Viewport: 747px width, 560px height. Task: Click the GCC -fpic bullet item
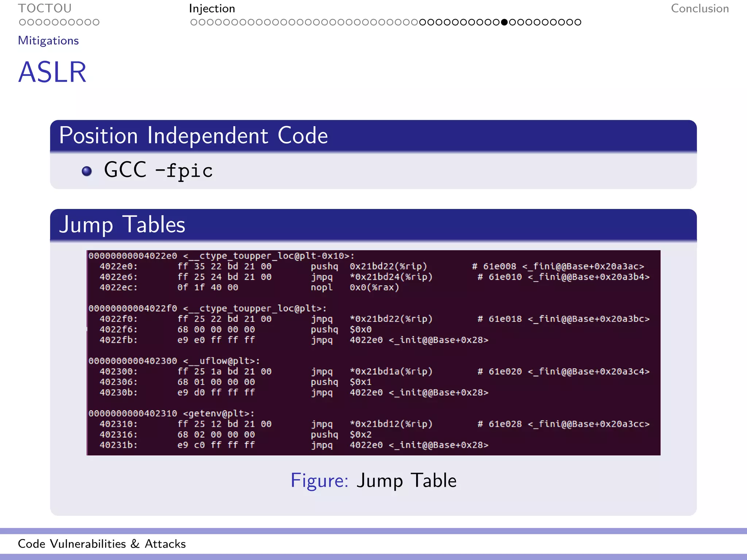click(158, 170)
